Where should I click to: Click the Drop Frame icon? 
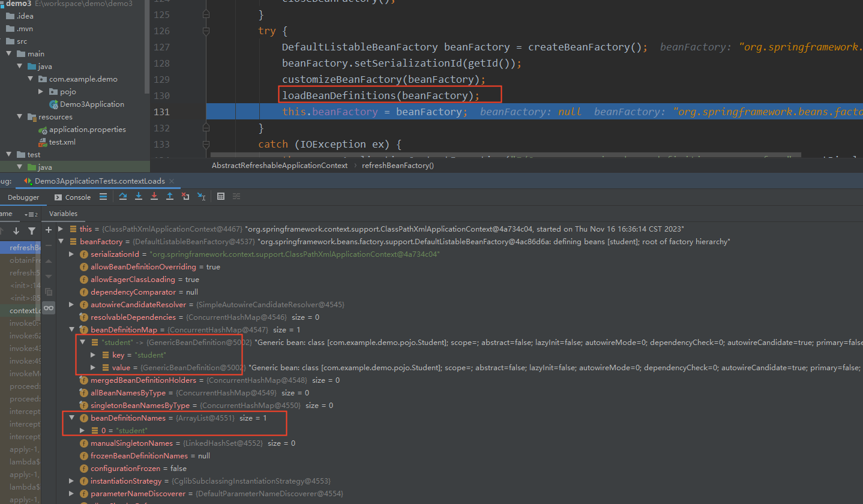[185, 196]
